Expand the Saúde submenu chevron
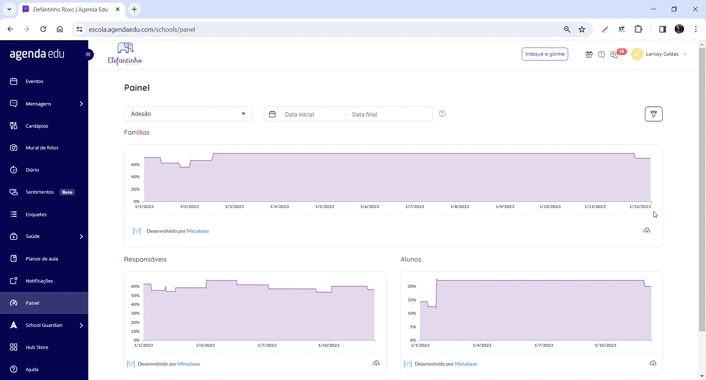 click(x=81, y=236)
